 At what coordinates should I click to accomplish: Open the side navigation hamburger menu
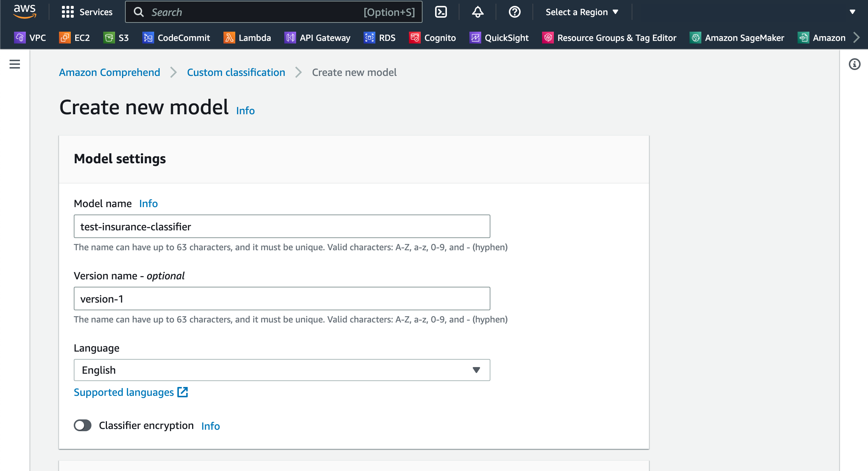click(15, 64)
